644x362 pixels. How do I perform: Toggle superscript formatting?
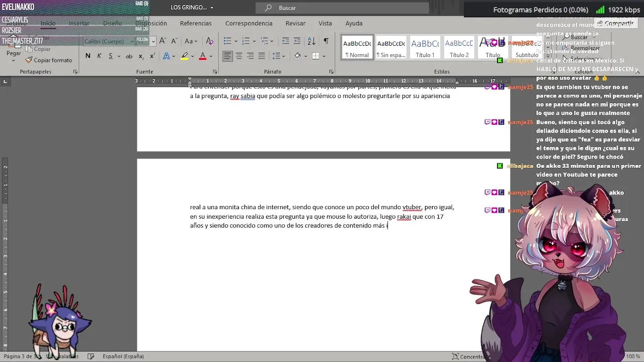pyautogui.click(x=152, y=56)
